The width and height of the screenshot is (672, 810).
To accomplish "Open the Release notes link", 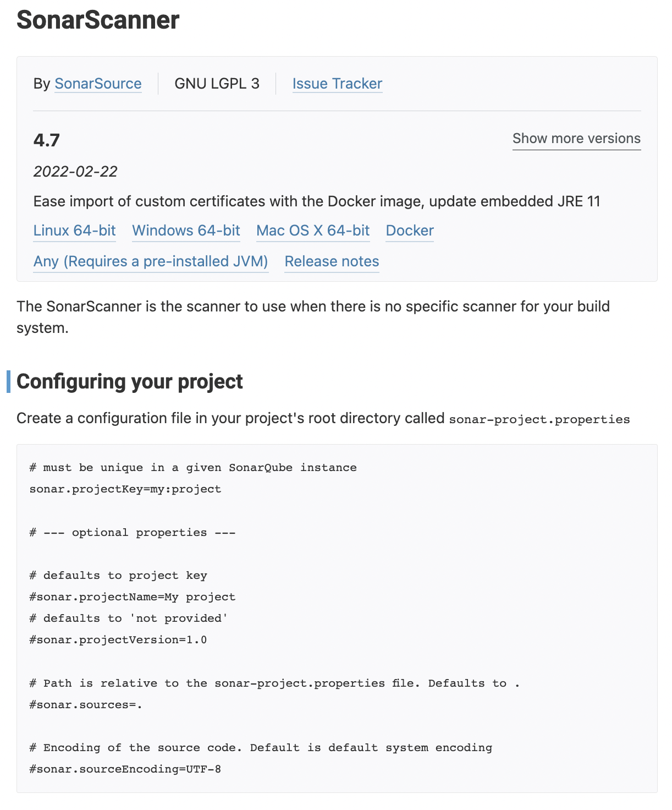I will [x=332, y=261].
